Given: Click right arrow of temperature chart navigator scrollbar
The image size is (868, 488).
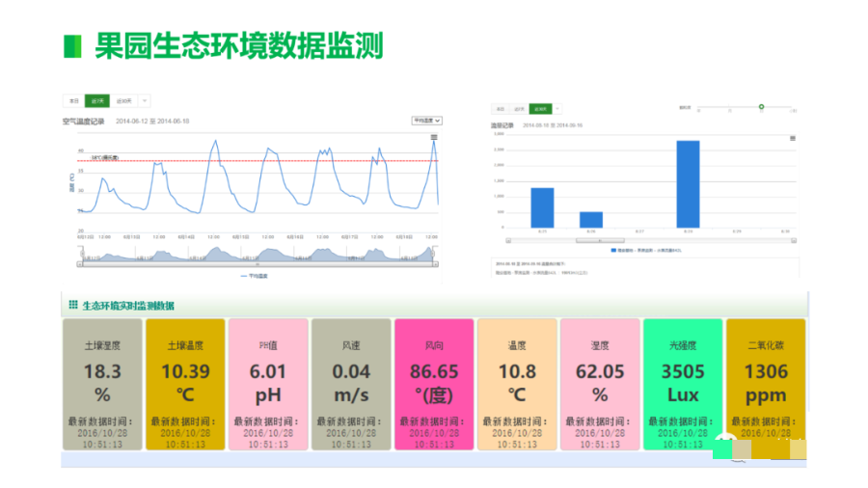Looking at the screenshot, I should point(436,263).
